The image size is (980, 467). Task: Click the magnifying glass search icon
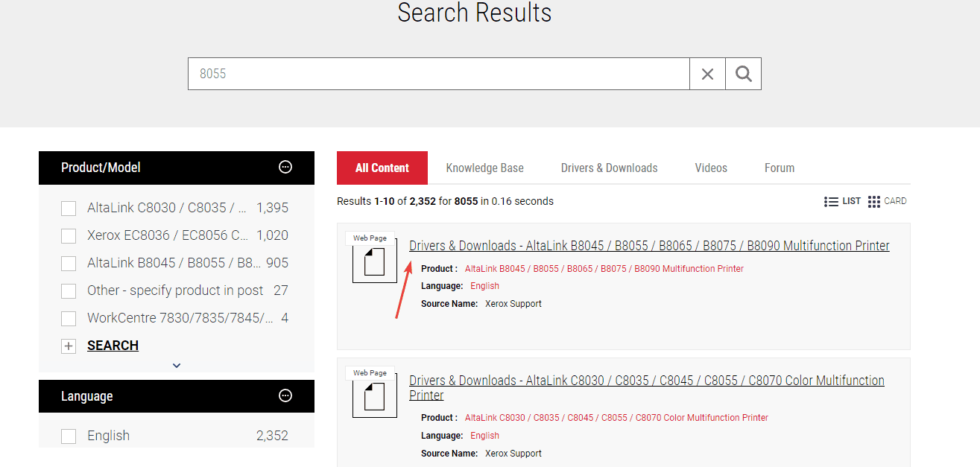[x=743, y=74]
